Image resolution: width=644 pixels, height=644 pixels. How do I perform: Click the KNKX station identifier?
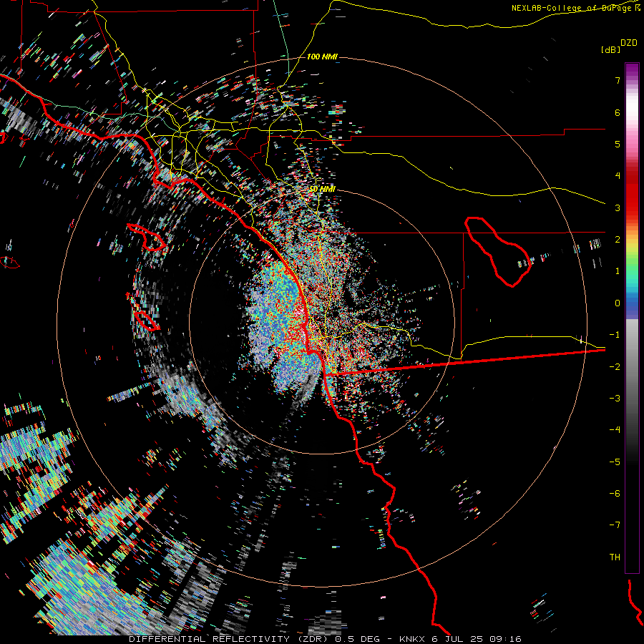tap(412, 639)
